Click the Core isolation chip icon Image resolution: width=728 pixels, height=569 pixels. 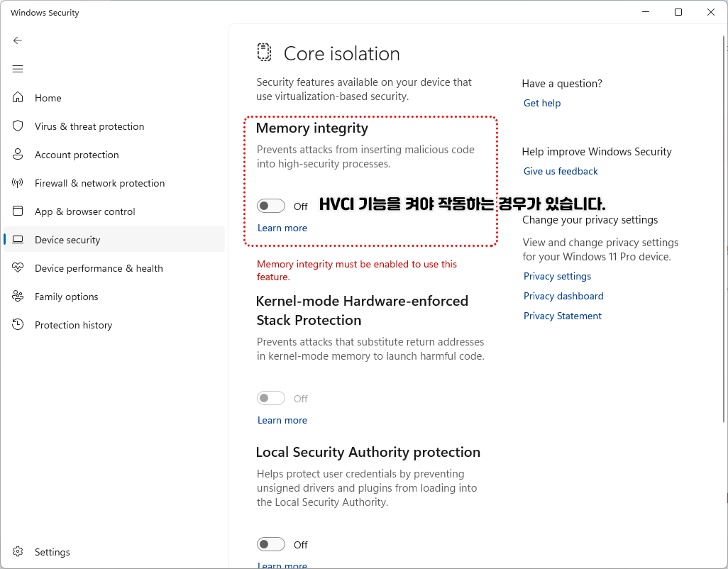click(264, 52)
